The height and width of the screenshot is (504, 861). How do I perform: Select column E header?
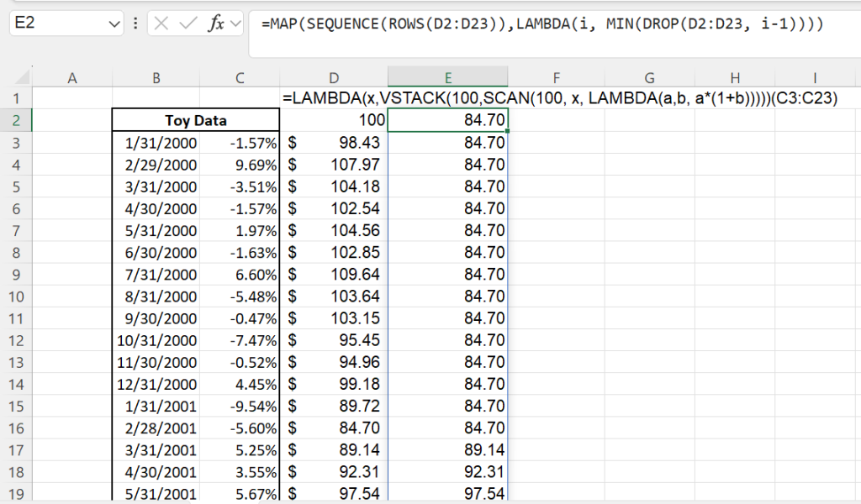tap(447, 77)
